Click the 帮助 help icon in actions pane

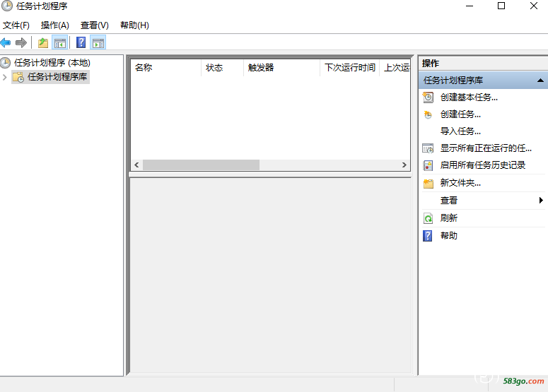(x=427, y=236)
